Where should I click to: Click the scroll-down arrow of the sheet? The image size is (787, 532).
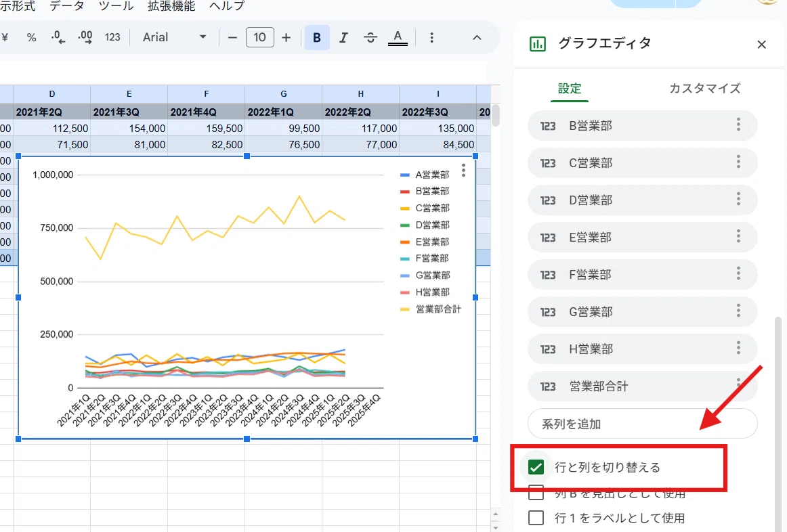pos(495,527)
